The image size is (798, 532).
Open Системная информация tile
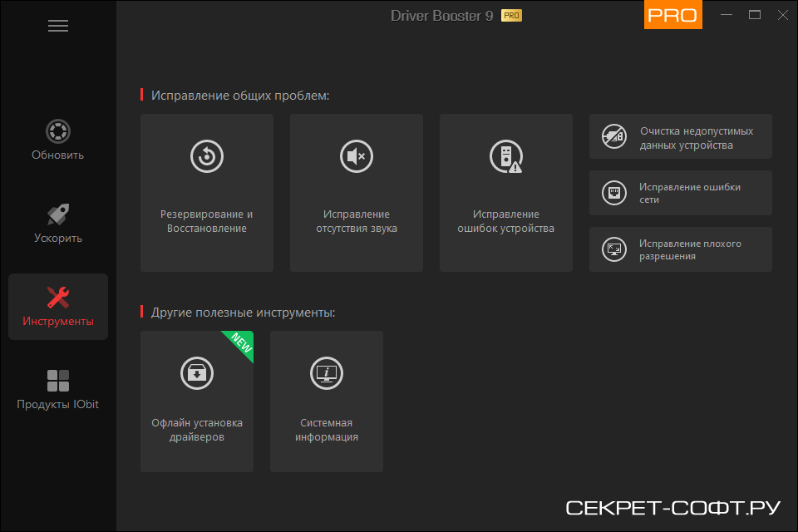[x=326, y=401]
